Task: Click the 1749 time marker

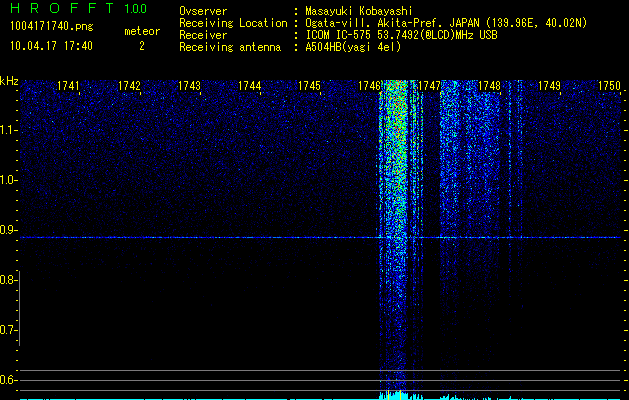Action: click(549, 86)
